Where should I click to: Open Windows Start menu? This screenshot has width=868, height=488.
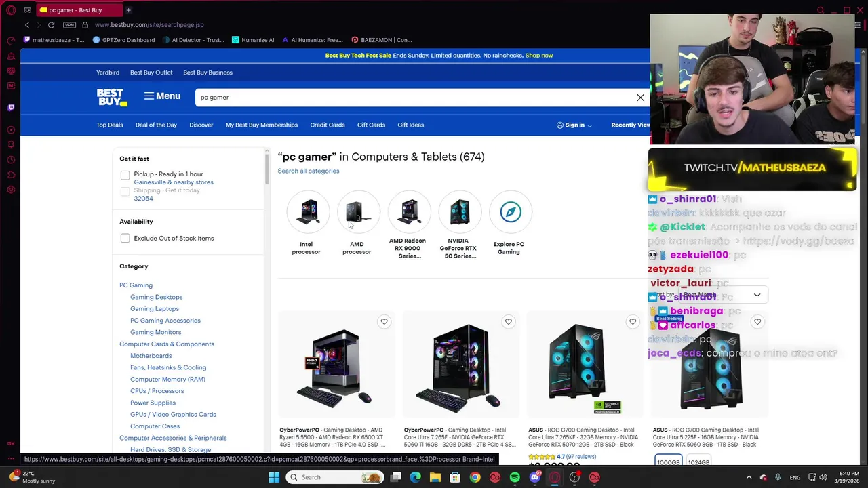(x=274, y=477)
